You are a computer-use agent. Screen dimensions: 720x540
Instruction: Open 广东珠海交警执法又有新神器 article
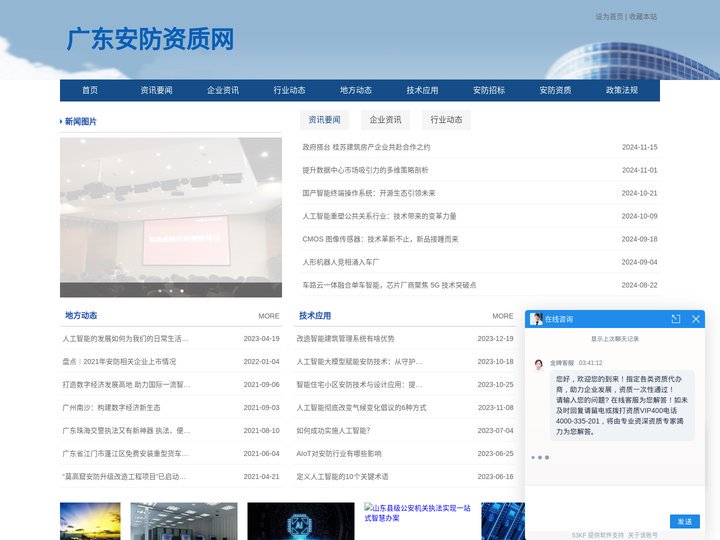tap(126, 431)
